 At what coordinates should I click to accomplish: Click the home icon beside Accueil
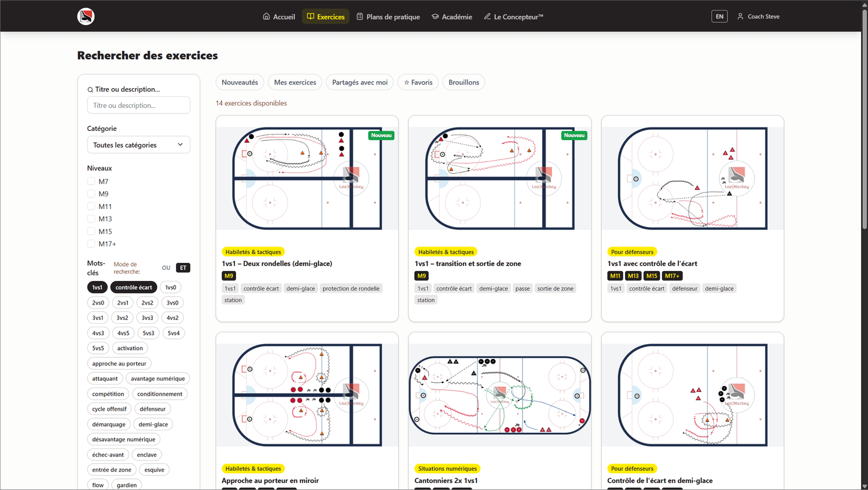click(x=266, y=16)
